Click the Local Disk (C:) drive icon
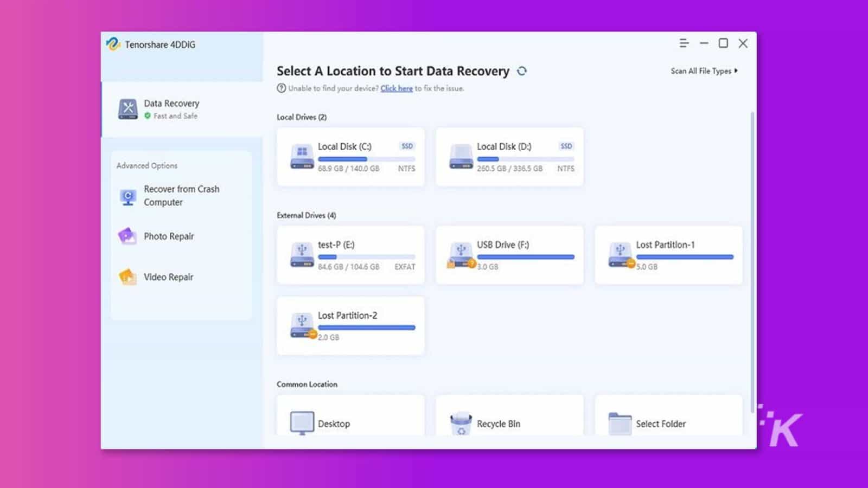This screenshot has width=868, height=488. coord(302,157)
